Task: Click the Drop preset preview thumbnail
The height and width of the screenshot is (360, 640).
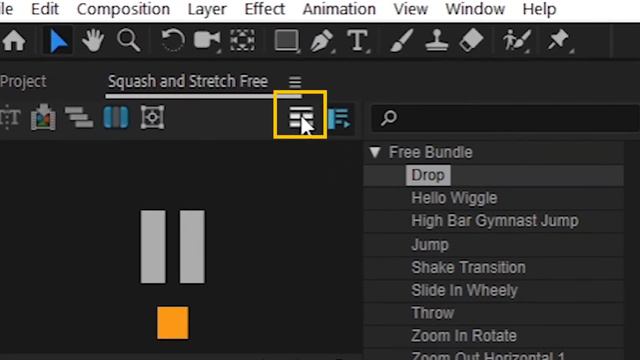Action: 173,274
